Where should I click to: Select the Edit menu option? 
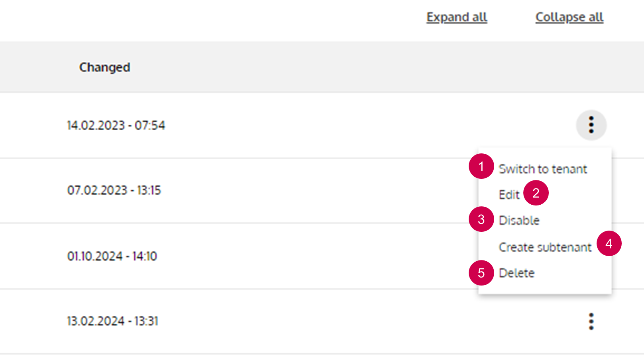click(x=509, y=195)
